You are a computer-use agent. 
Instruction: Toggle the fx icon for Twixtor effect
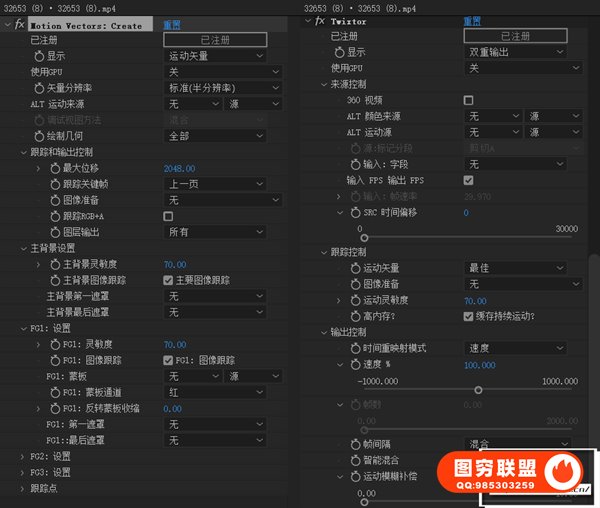point(319,20)
